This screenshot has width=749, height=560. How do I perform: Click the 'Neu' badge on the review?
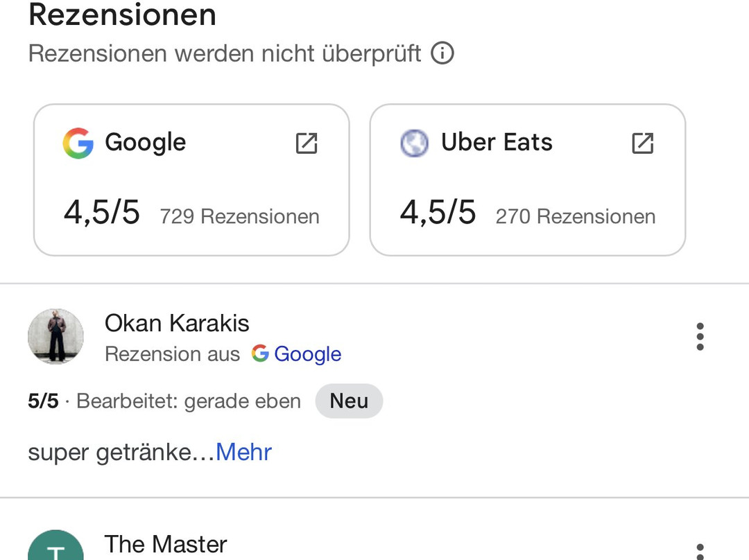(x=349, y=401)
